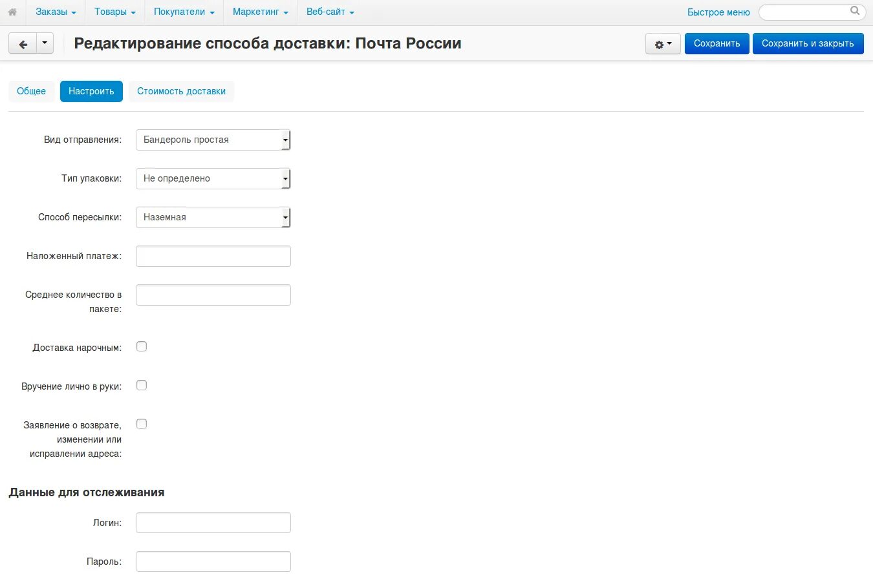
Task: Focus the top search field
Action: (x=812, y=12)
